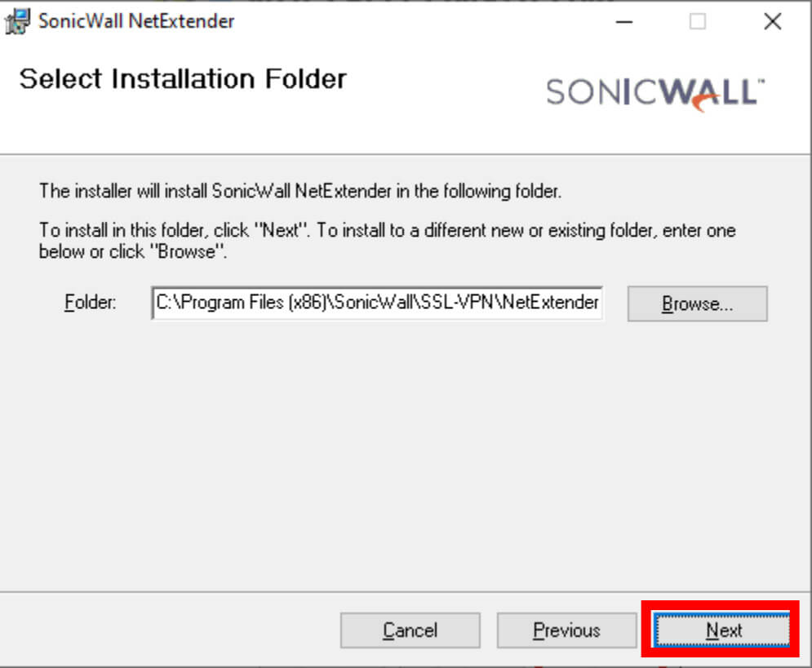Click the blank gray area below the folder field
The width and height of the screenshot is (812, 668).
point(404,455)
